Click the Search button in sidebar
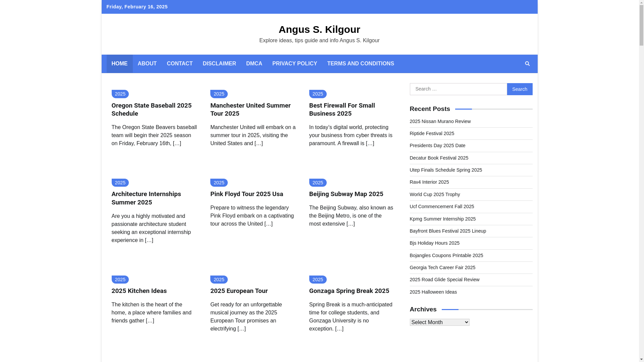This screenshot has width=644, height=362. (519, 89)
